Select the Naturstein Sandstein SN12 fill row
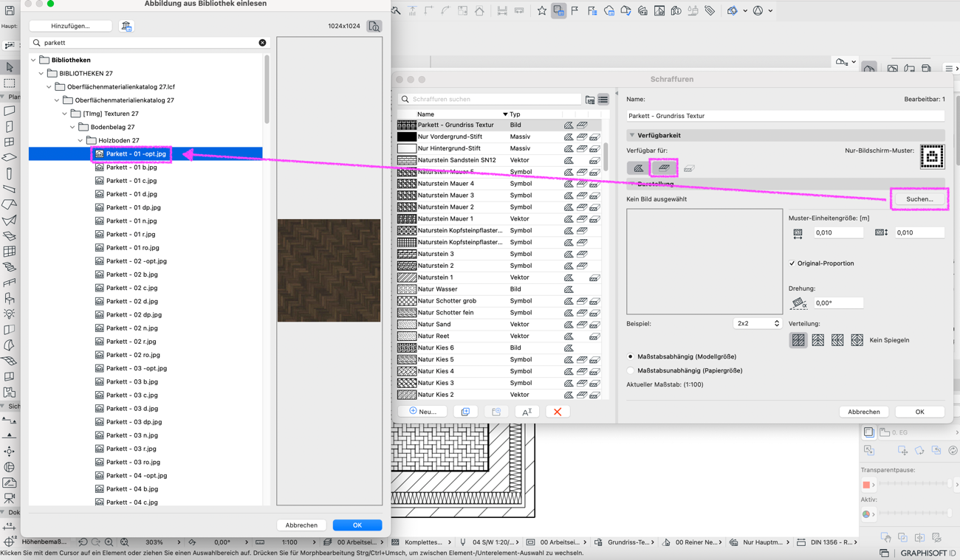Image resolution: width=960 pixels, height=560 pixels. pyautogui.click(x=499, y=160)
